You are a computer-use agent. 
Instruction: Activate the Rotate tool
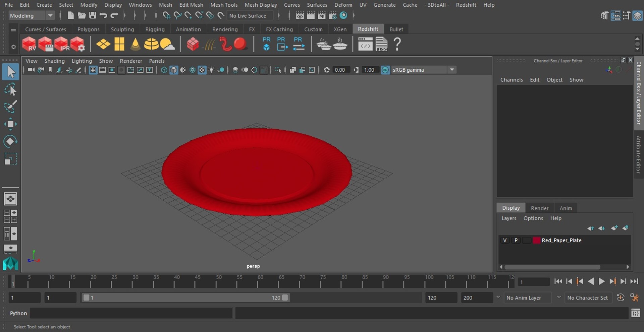point(10,141)
